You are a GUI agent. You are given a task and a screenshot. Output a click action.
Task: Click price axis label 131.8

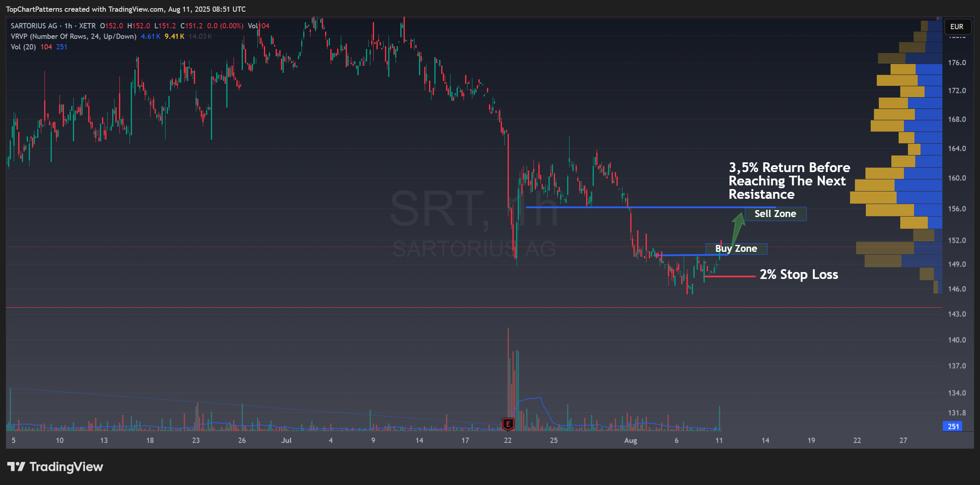(957, 413)
